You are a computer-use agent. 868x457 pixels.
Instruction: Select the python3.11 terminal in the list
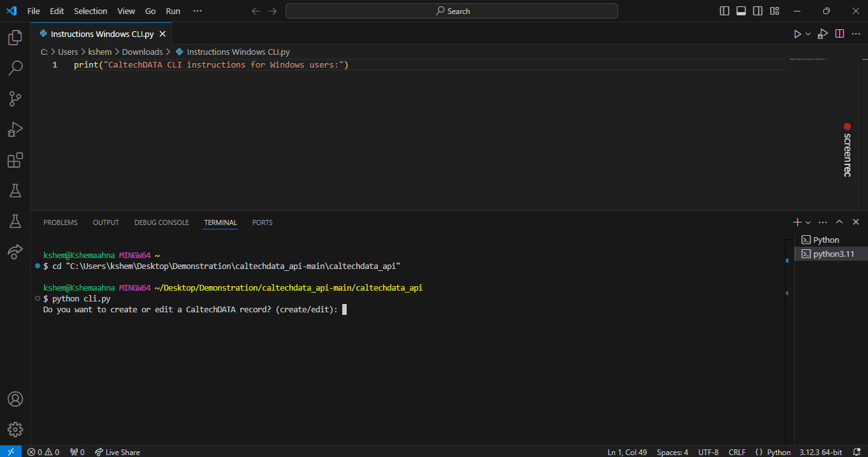click(x=831, y=254)
